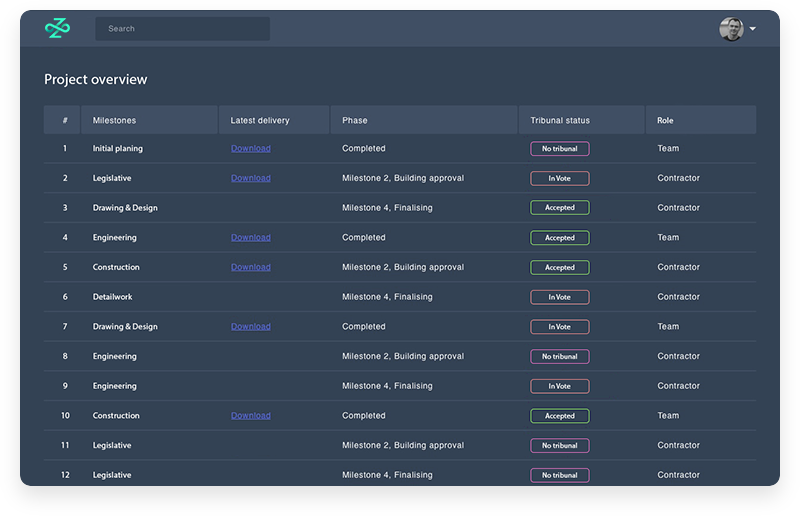
Task: Select Accepted badge in Drawing & Design row 3
Action: coord(559,208)
